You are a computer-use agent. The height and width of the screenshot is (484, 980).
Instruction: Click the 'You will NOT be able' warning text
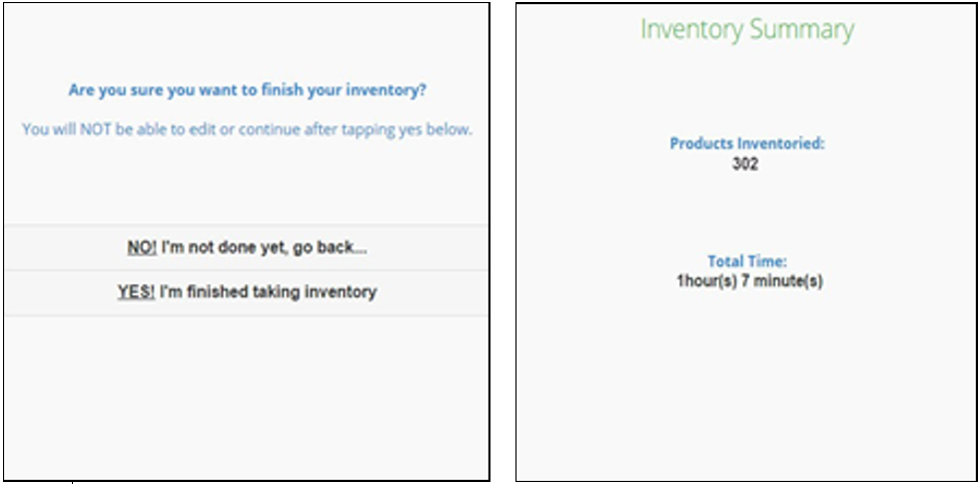tap(247, 130)
